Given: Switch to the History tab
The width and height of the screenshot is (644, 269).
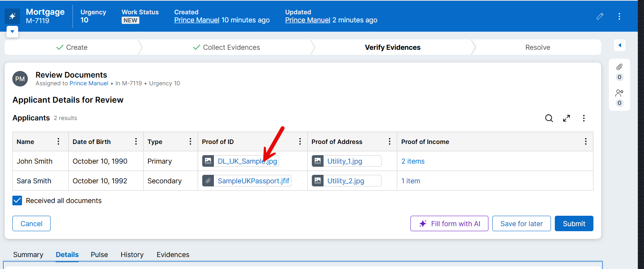Looking at the screenshot, I should coord(132,255).
